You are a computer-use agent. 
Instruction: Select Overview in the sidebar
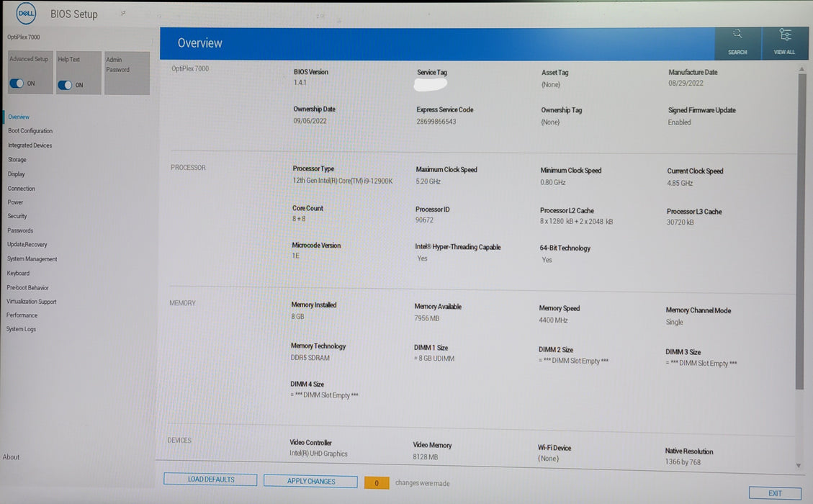(x=19, y=117)
